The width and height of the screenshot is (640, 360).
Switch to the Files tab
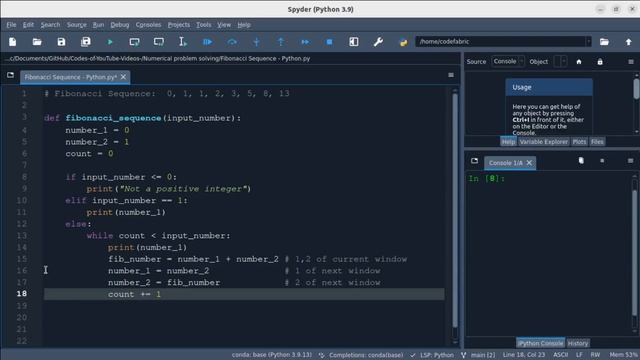[x=597, y=142]
